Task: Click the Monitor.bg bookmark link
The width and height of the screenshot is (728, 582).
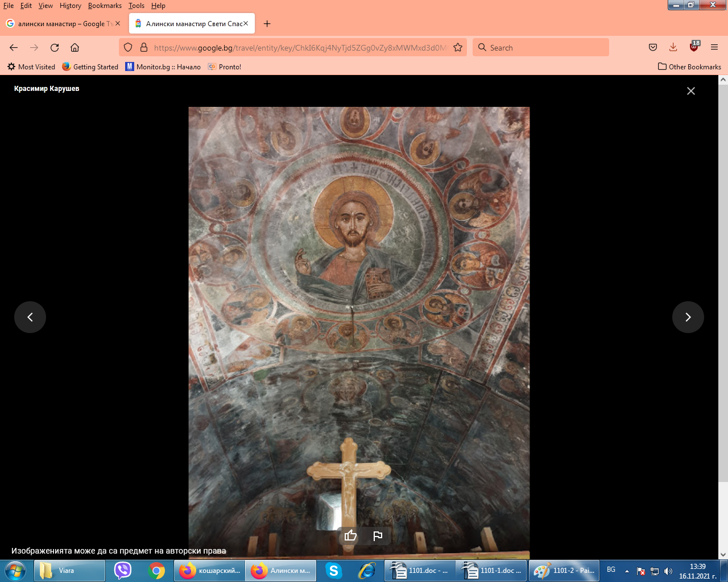Action: point(163,66)
